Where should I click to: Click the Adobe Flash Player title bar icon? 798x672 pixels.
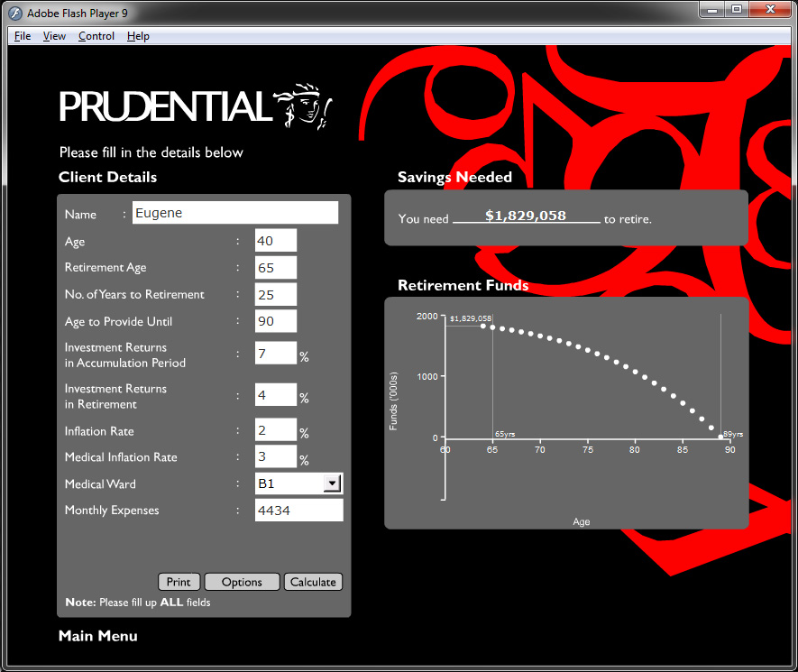click(15, 14)
